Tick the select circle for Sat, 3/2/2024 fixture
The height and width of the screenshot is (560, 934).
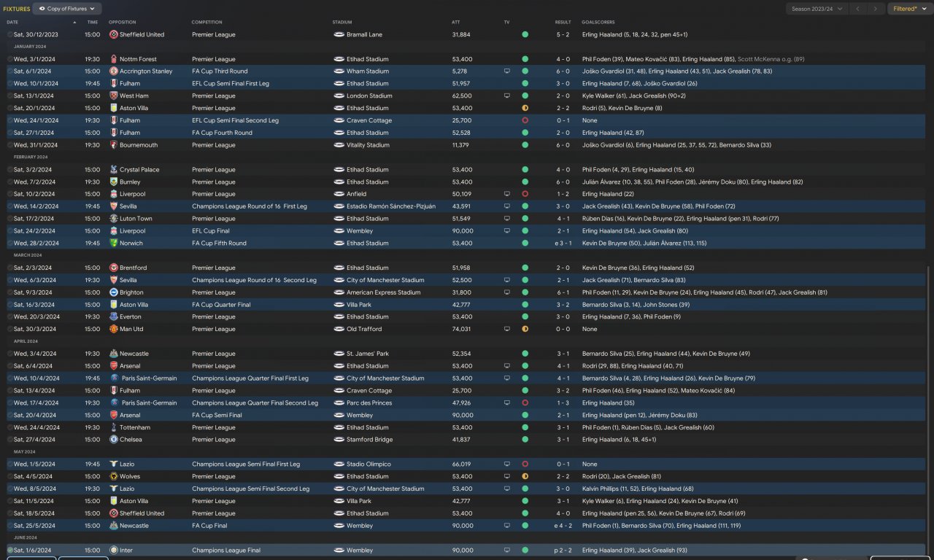[10, 170]
